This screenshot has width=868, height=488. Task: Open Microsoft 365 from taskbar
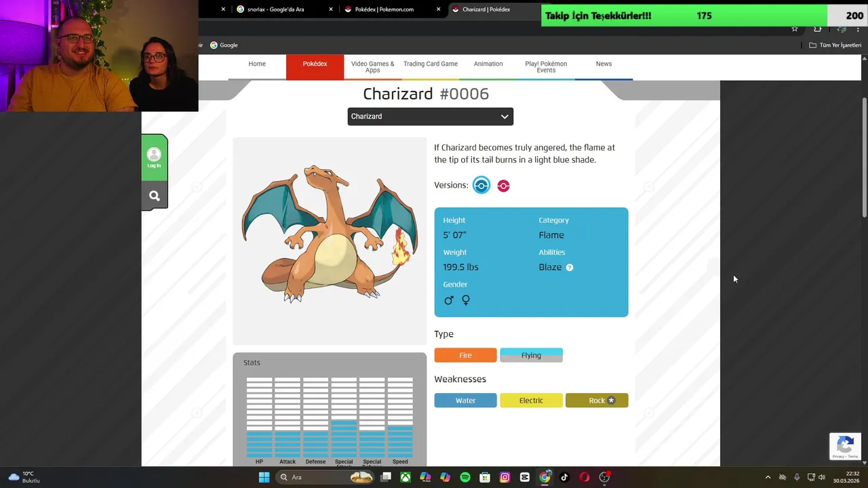point(425,477)
